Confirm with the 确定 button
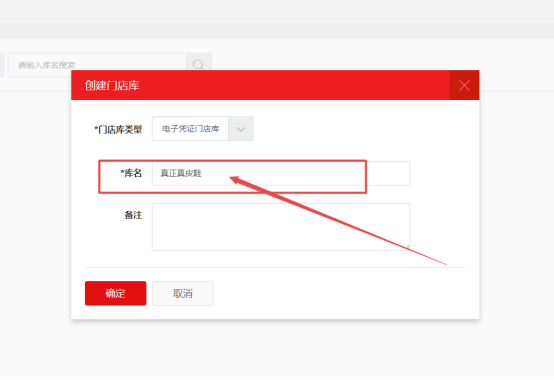This screenshot has width=554, height=380. [x=116, y=293]
